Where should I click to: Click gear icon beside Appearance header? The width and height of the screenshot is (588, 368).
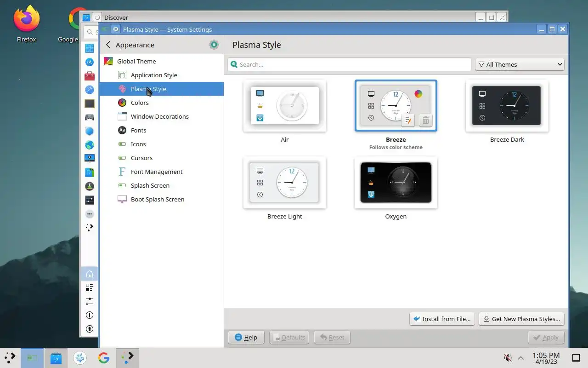[214, 45]
